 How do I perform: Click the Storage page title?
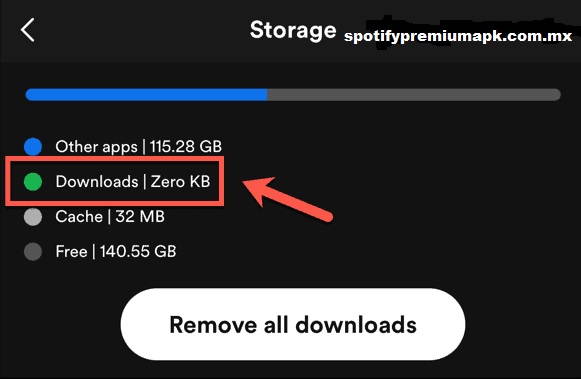(293, 31)
